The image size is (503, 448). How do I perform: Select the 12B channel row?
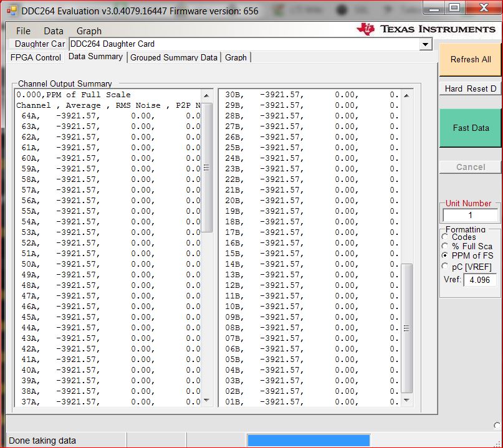pyautogui.click(x=310, y=285)
